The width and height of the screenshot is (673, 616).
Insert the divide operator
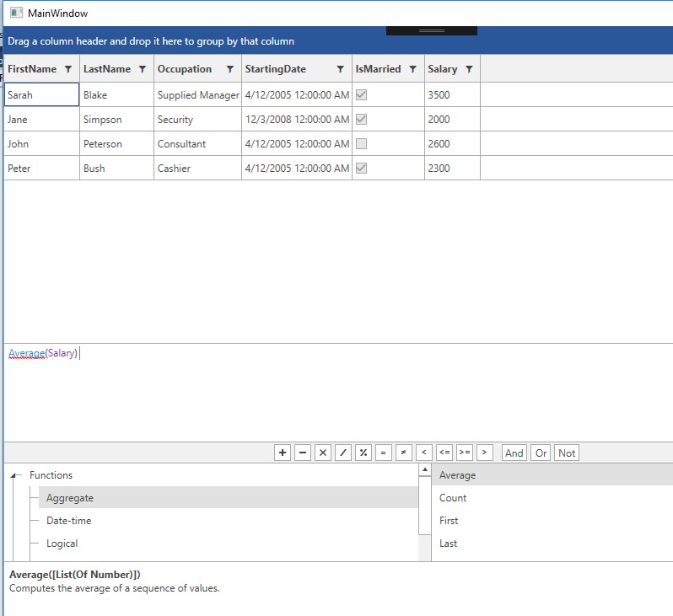click(343, 453)
